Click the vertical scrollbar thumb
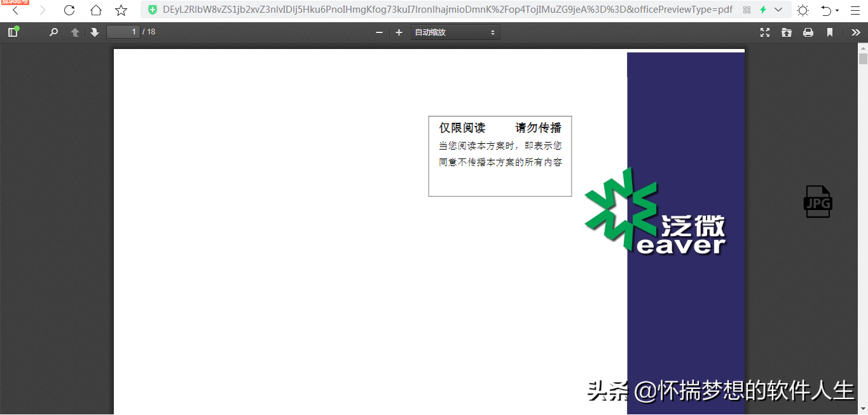The image size is (868, 415). click(863, 59)
